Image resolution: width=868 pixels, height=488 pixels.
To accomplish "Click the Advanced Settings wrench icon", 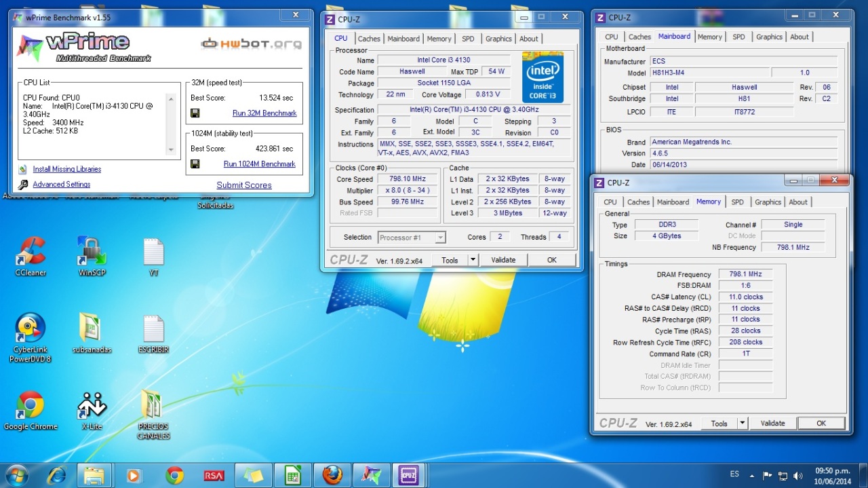I will (x=23, y=184).
